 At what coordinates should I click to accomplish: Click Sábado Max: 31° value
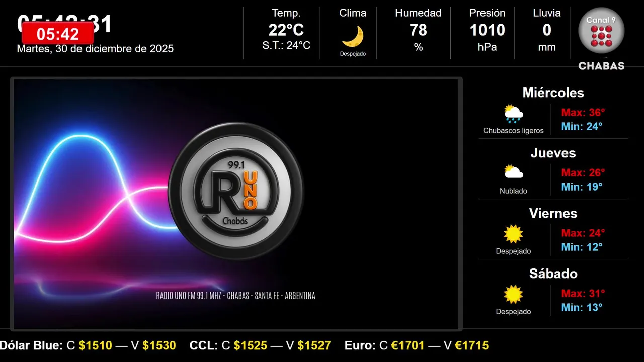click(583, 294)
